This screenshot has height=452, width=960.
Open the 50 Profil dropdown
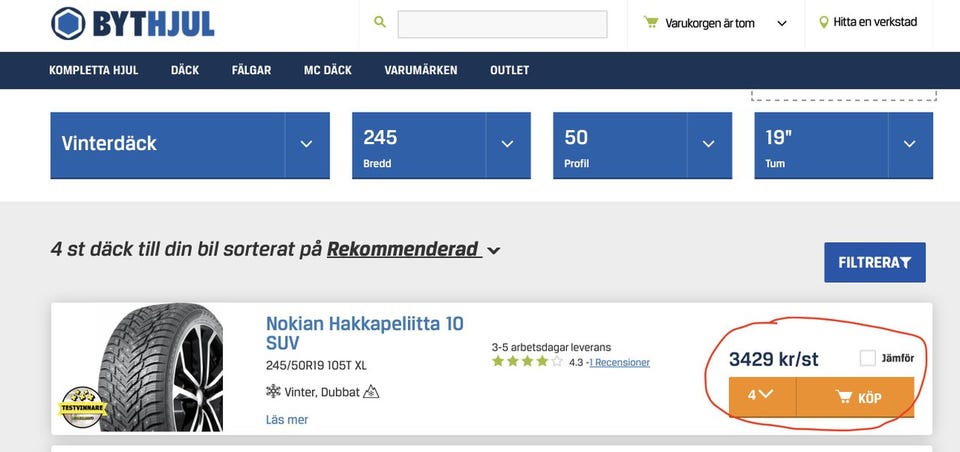click(708, 144)
